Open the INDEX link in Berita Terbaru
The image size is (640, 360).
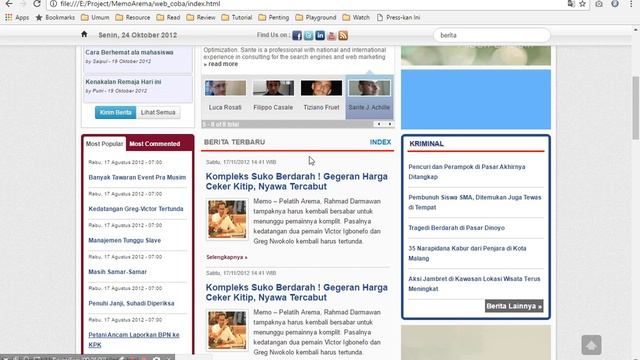[x=380, y=142]
